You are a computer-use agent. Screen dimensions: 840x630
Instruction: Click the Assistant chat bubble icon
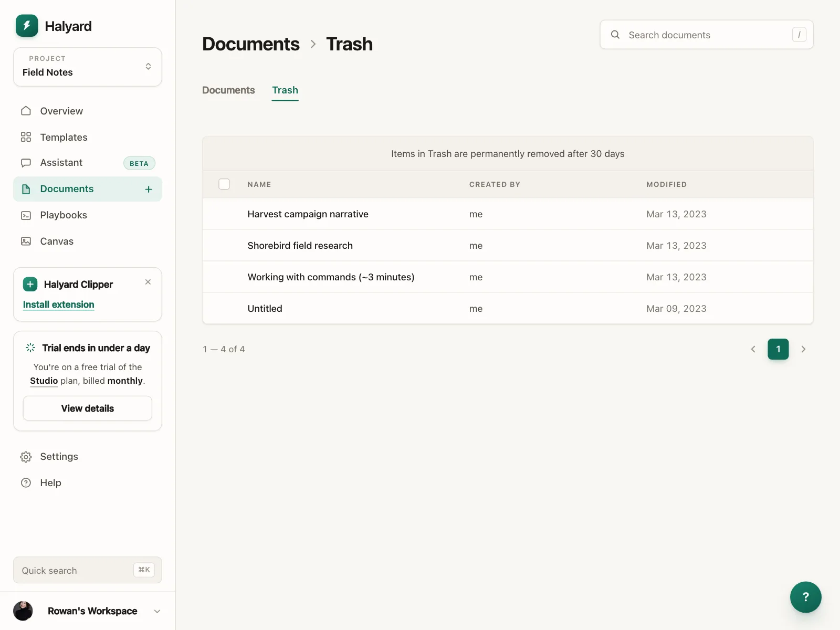[x=26, y=163]
